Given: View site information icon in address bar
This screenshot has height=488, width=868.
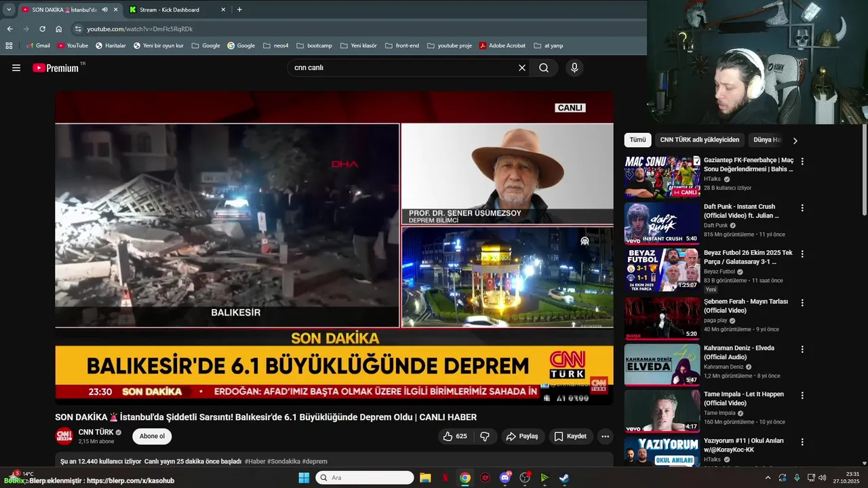Looking at the screenshot, I should [78, 29].
